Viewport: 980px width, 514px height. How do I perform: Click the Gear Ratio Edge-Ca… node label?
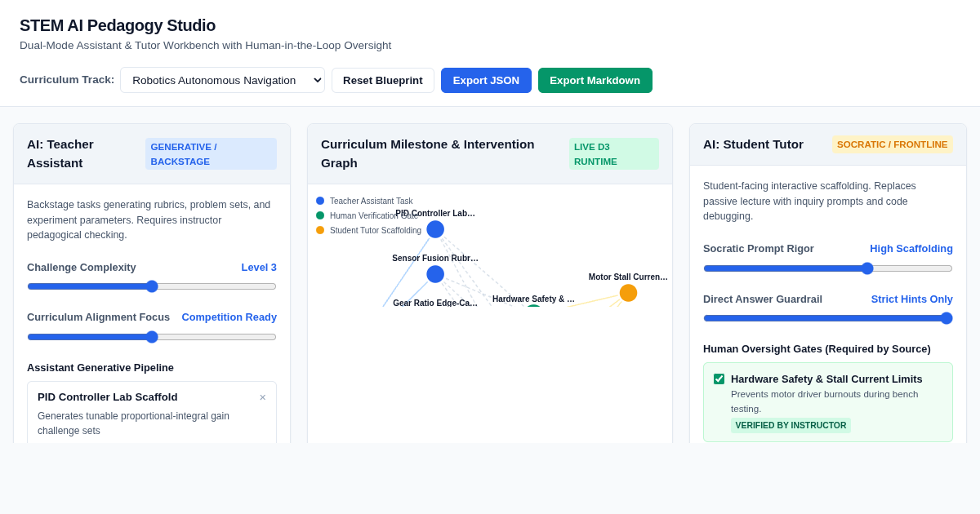(x=435, y=303)
